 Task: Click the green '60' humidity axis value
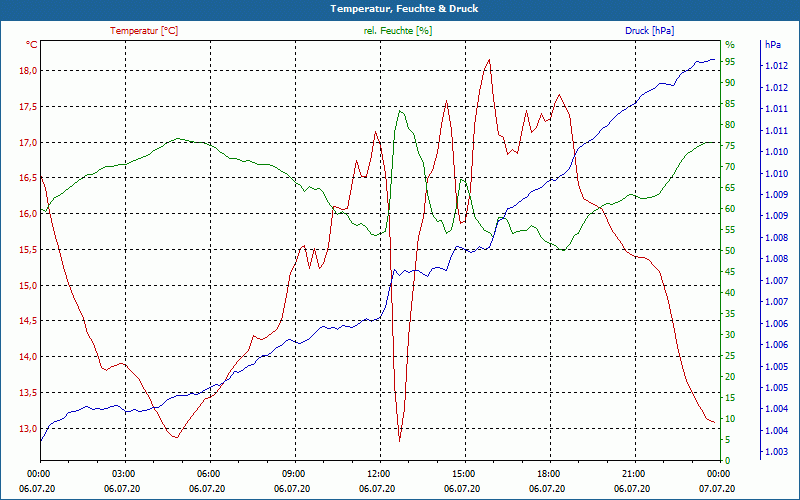tap(730, 209)
